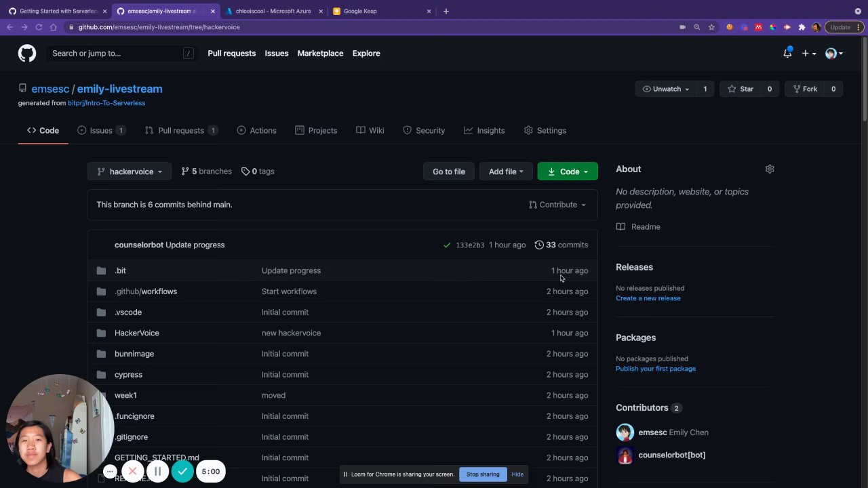Viewport: 868px width, 488px height.
Task: Expand the Unwatch dropdown
Action: tap(666, 89)
